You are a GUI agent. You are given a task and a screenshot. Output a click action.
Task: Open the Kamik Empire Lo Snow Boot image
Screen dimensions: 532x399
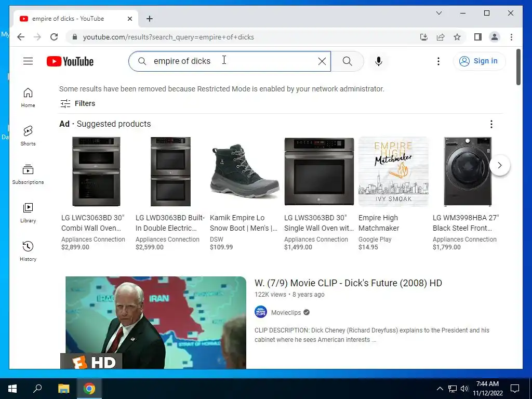[x=245, y=171]
